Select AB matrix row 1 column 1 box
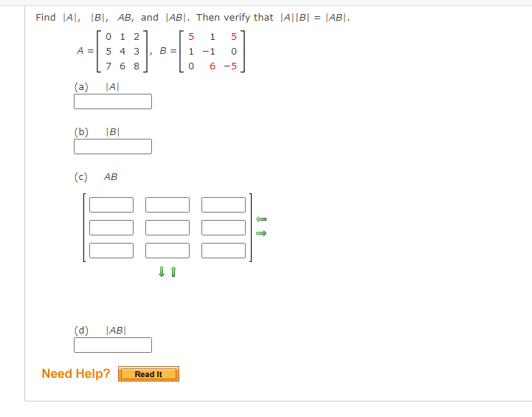 (111, 205)
